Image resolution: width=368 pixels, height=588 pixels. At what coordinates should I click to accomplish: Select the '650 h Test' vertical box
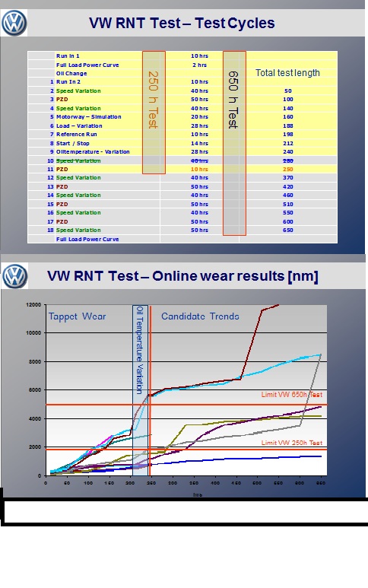coord(235,143)
